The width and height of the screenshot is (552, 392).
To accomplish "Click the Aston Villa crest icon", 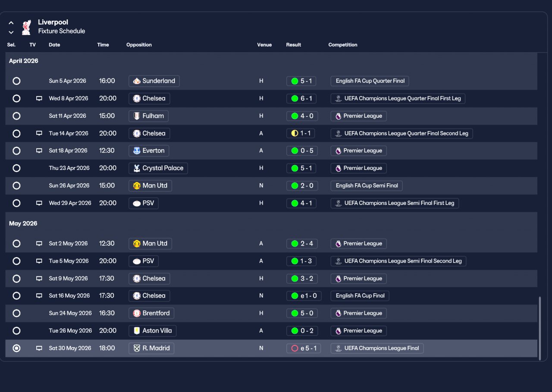I will click(x=137, y=331).
